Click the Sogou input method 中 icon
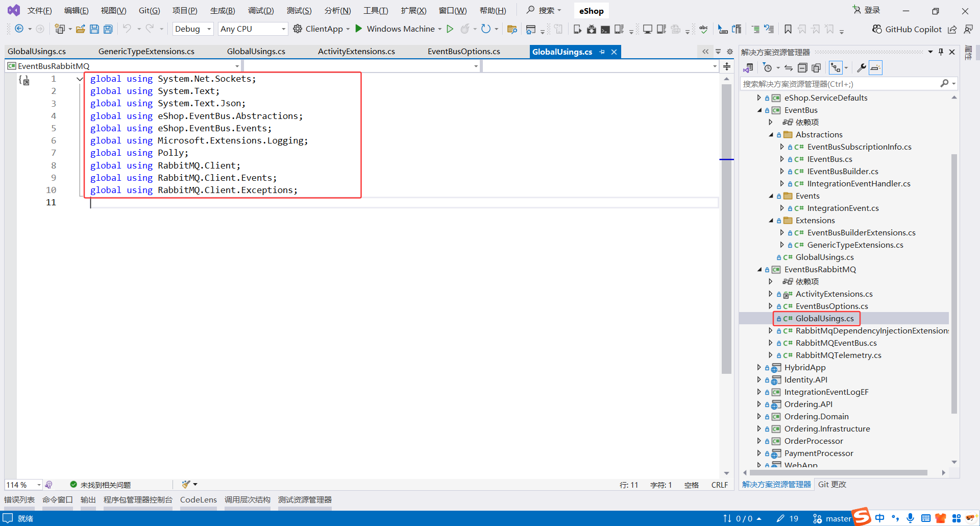This screenshot has height=526, width=980. coord(879,518)
